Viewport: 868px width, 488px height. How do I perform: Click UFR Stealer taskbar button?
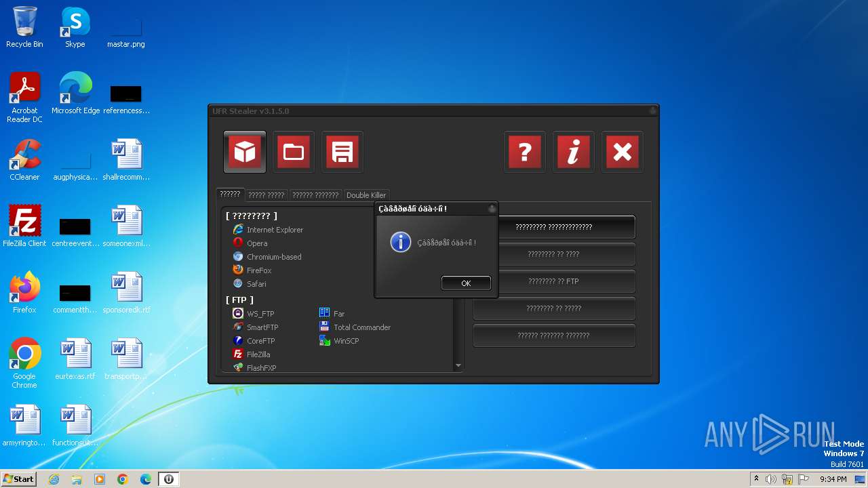click(169, 479)
